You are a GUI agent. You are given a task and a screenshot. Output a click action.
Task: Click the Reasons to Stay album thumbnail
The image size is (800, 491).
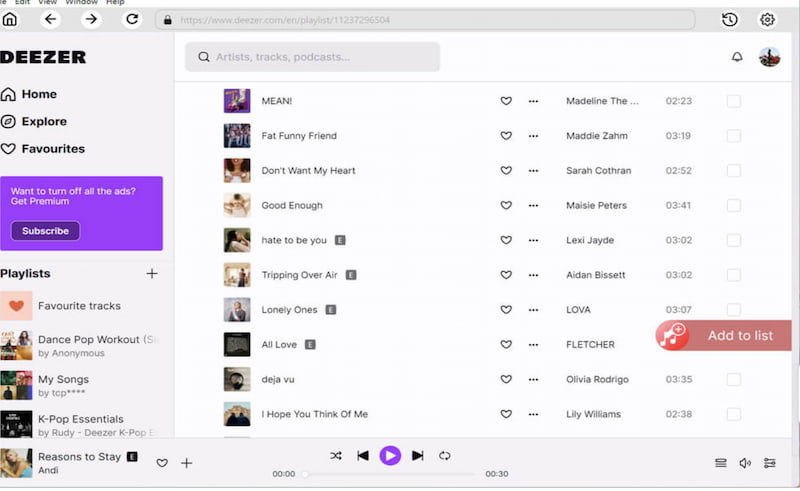coord(16,463)
